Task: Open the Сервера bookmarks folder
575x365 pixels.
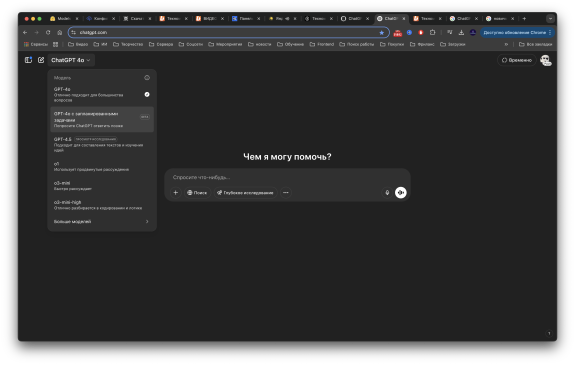Action: 161,44
